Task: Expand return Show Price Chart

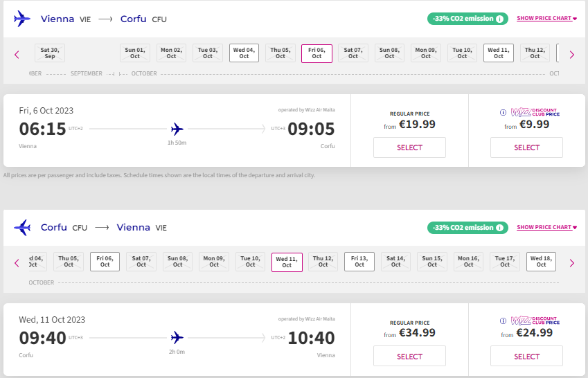Action: coord(546,227)
